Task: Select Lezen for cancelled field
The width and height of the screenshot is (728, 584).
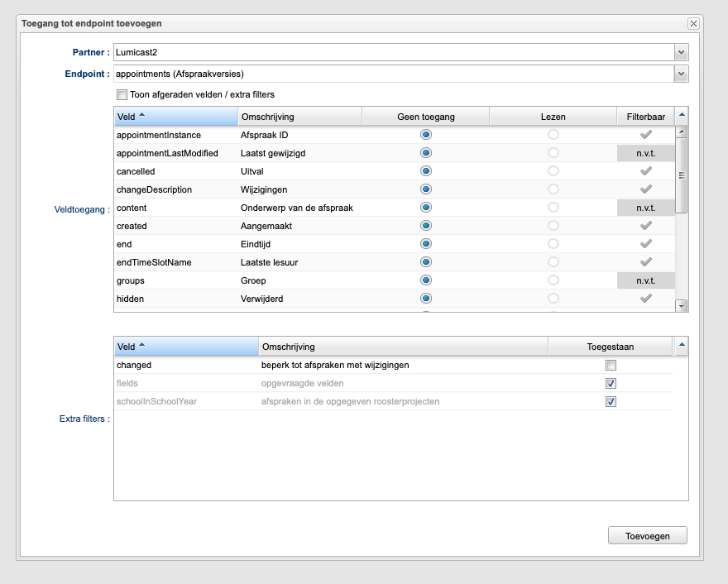Action: pos(553,171)
